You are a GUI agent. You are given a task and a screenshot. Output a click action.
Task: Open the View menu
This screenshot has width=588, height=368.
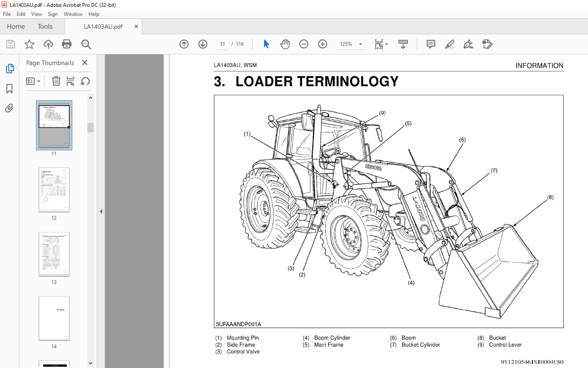(37, 14)
